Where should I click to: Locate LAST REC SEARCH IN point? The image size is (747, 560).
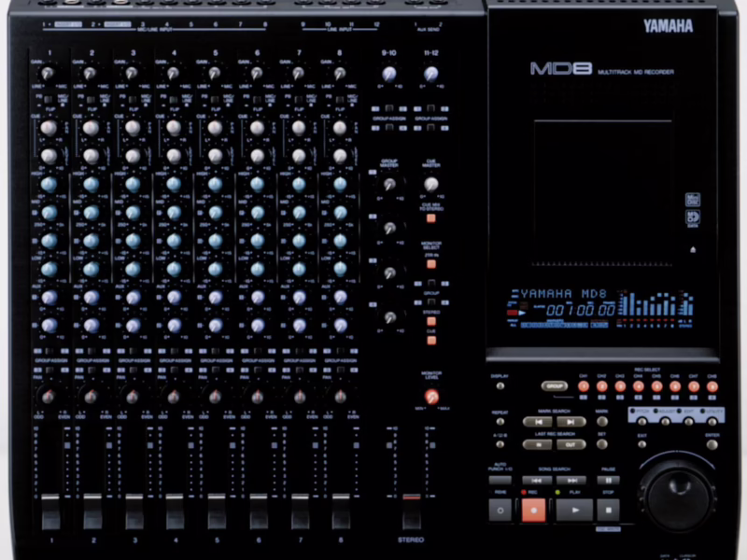pos(538,445)
